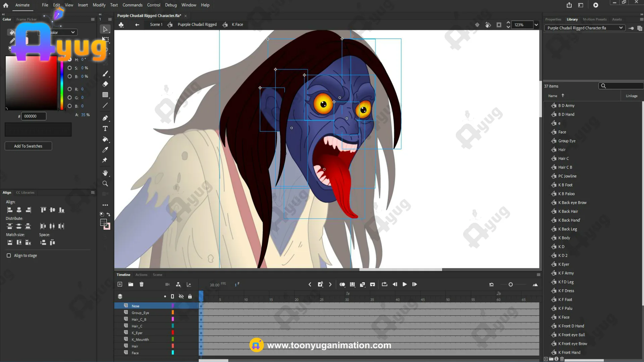This screenshot has width=644, height=362.
Task: Select the Hue H radio button
Action: point(70,60)
